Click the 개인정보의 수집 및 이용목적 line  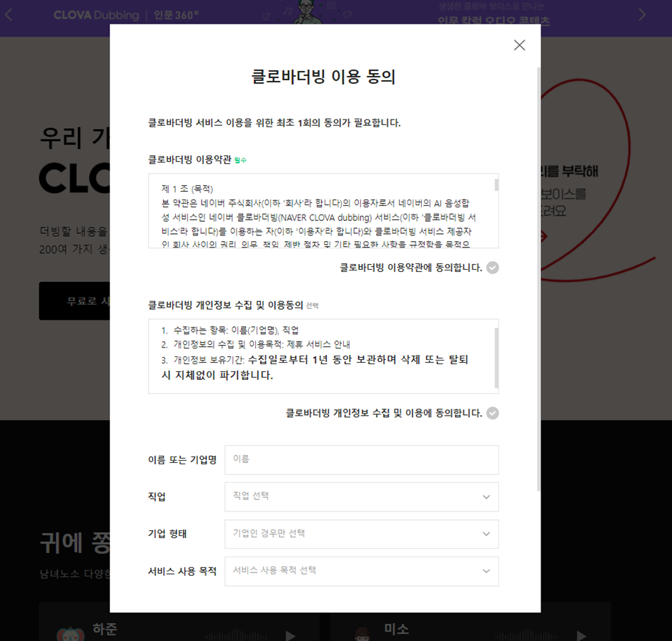pos(255,344)
